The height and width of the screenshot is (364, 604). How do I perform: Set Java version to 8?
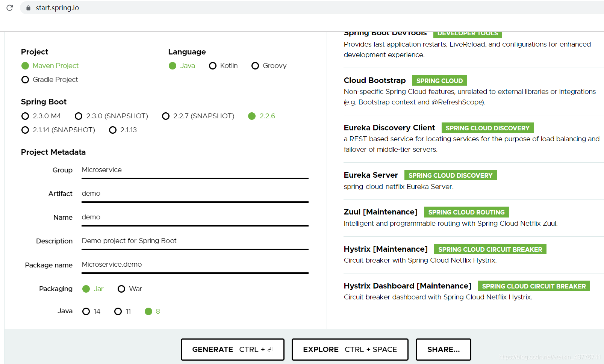point(152,311)
